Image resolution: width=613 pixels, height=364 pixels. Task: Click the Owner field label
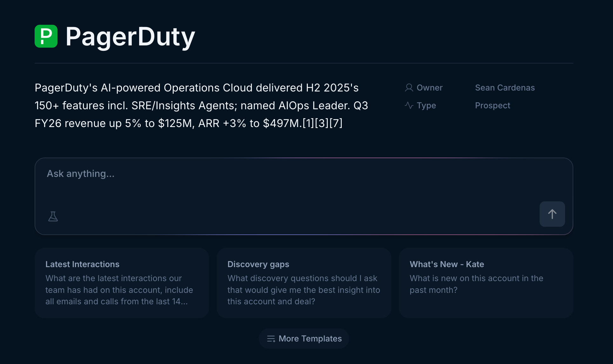(x=429, y=88)
